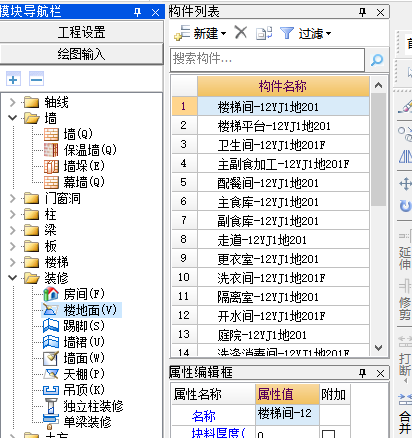This screenshot has width=412, height=438.
Task: Open the 过滤 dropdown arrow
Action: coord(328,33)
